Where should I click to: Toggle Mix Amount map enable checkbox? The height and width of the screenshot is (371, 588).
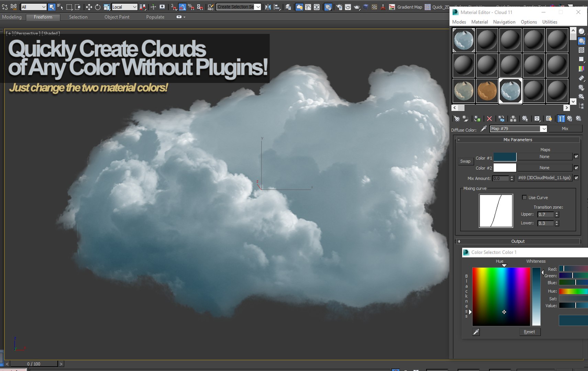[x=576, y=178]
